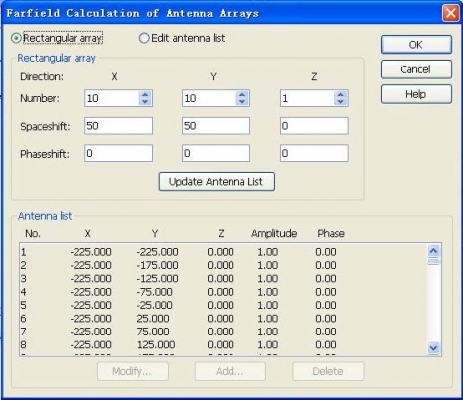Screen dimensions: 463x400
Task: Click the antenna list scroll up arrow
Action: coord(433,250)
